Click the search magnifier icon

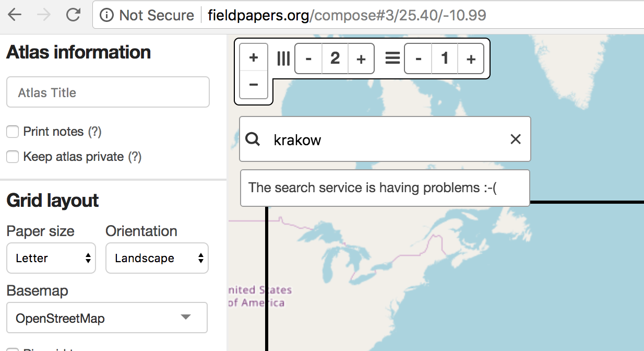tap(253, 139)
